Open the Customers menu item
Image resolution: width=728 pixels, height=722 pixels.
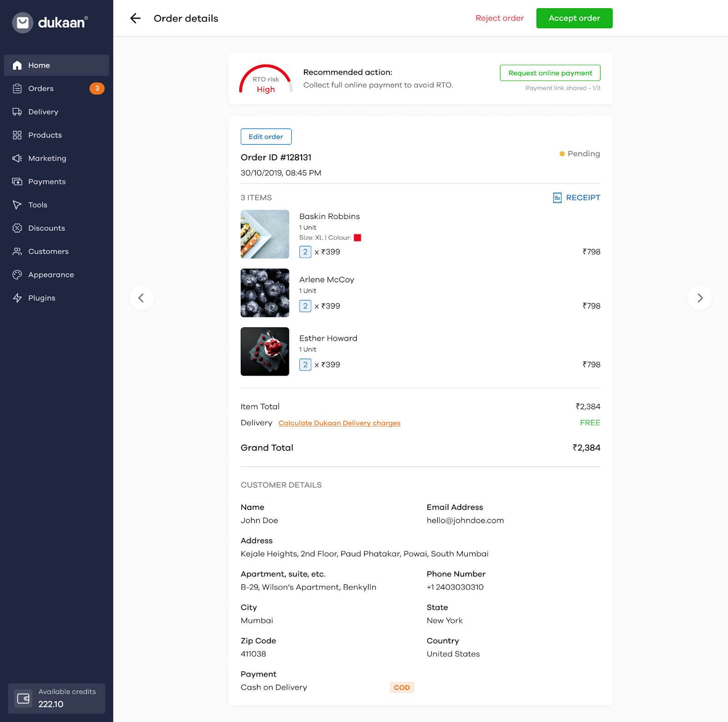click(56, 251)
